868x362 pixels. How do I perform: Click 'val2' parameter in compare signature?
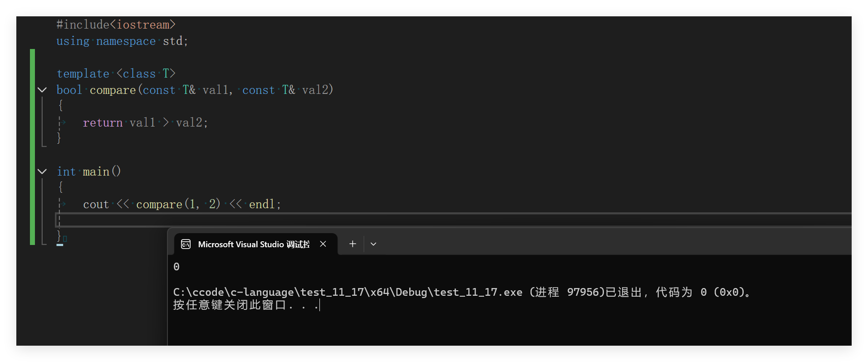tap(315, 90)
